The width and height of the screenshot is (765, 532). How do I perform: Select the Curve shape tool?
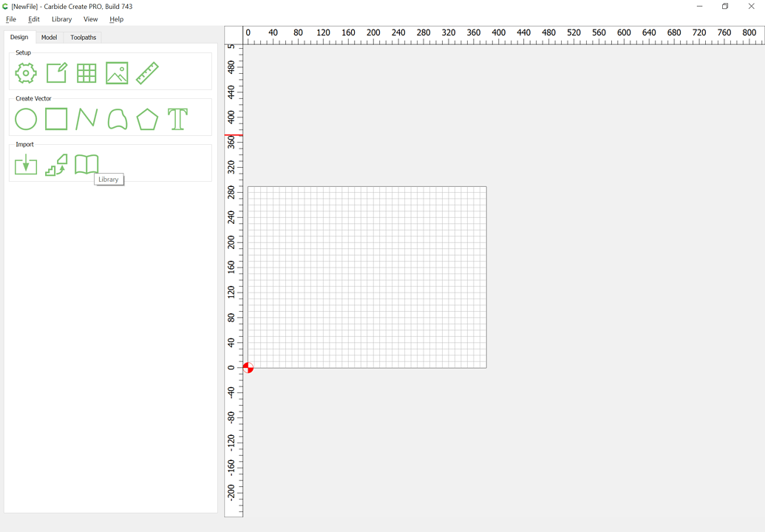coord(117,119)
